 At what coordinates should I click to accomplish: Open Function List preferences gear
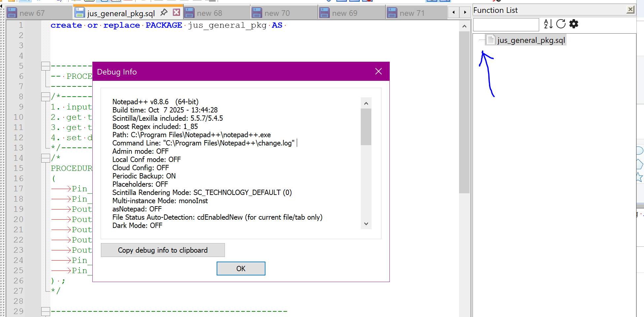click(x=574, y=24)
